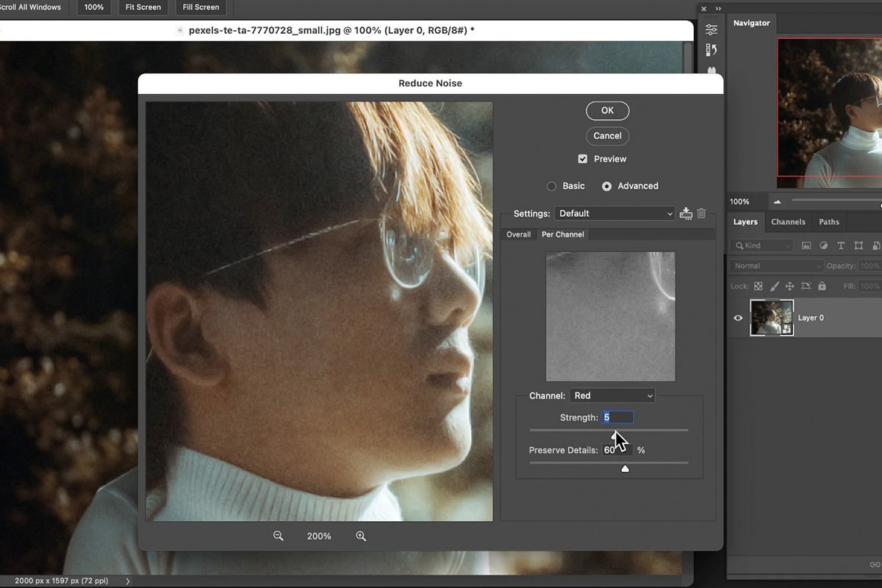Open status bar info arrow
Viewport: 882px width, 588px height.
(127, 581)
